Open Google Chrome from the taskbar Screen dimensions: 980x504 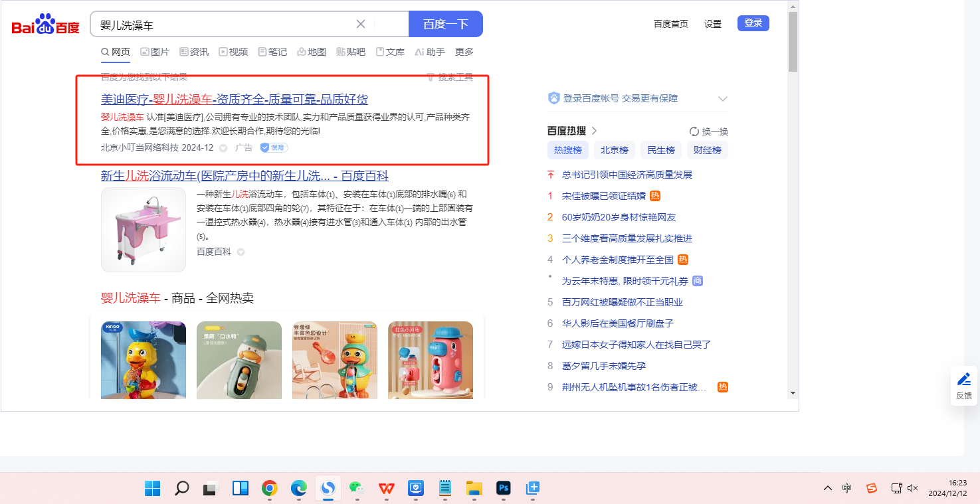(x=270, y=489)
